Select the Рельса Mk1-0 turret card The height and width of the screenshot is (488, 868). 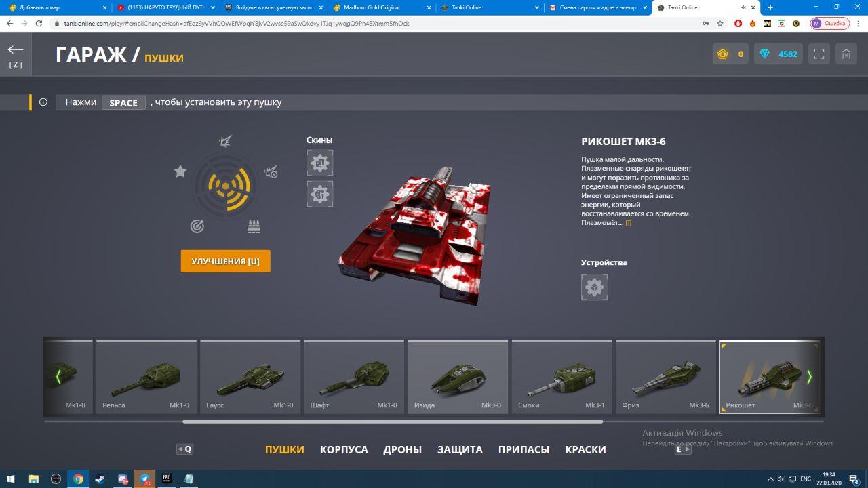click(x=146, y=378)
